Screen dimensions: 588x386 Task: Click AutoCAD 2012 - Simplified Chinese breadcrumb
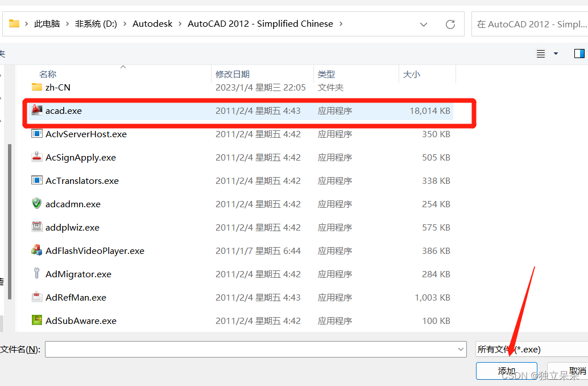pyautogui.click(x=260, y=24)
